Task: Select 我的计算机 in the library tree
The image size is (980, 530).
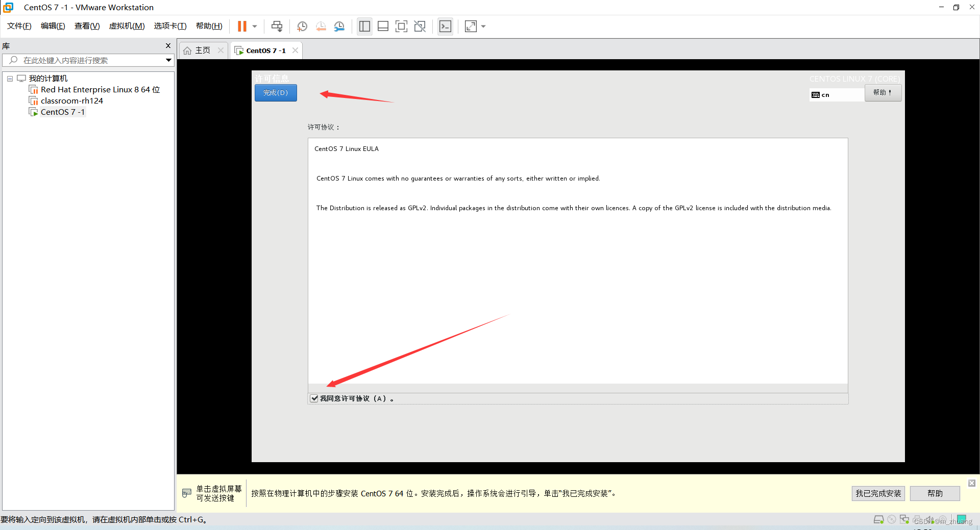Action: pyautogui.click(x=48, y=78)
